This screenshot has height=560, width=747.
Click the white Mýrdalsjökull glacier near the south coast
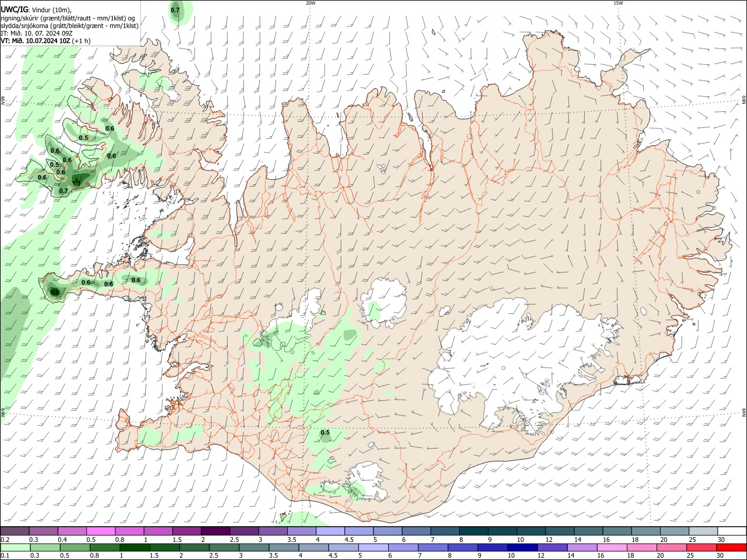[x=368, y=482]
